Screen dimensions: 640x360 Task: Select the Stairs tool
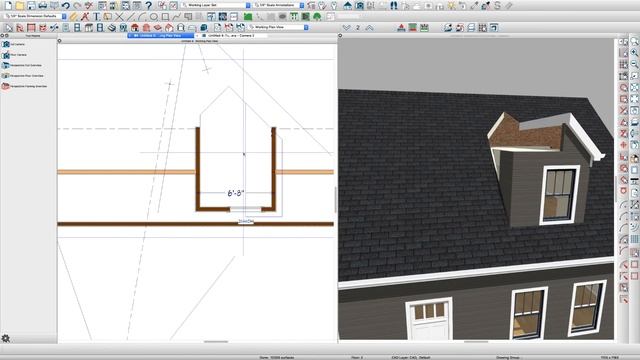point(111,28)
